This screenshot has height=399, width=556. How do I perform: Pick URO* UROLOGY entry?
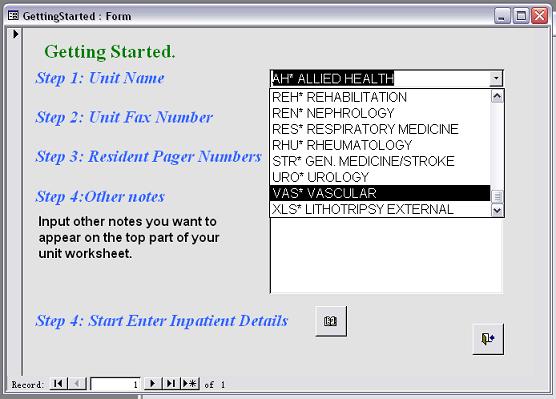pyautogui.click(x=380, y=177)
